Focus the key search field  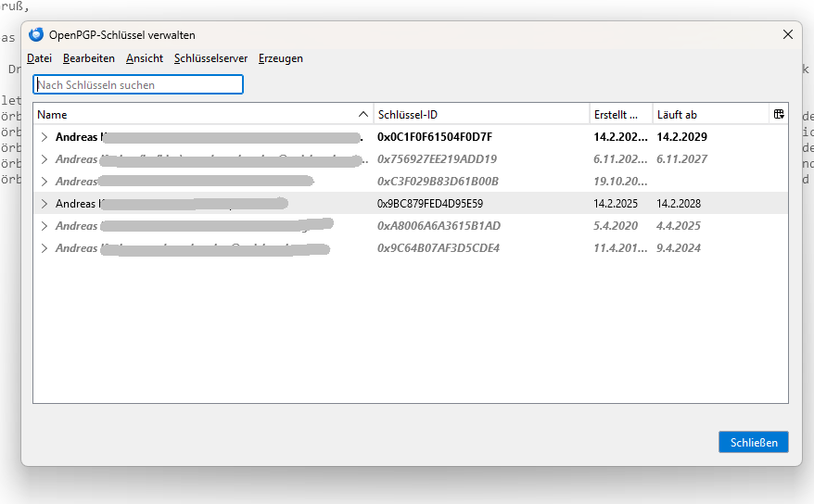138,85
